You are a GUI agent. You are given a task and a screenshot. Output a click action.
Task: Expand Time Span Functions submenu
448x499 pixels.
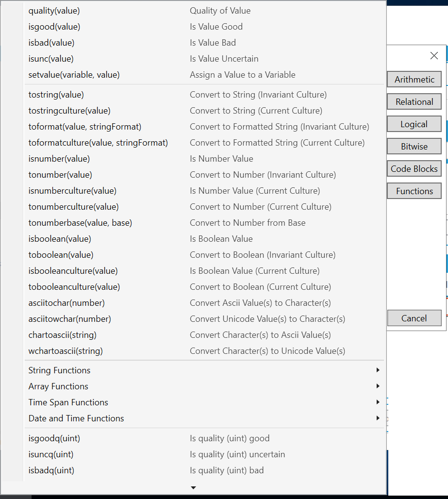[x=68, y=402]
